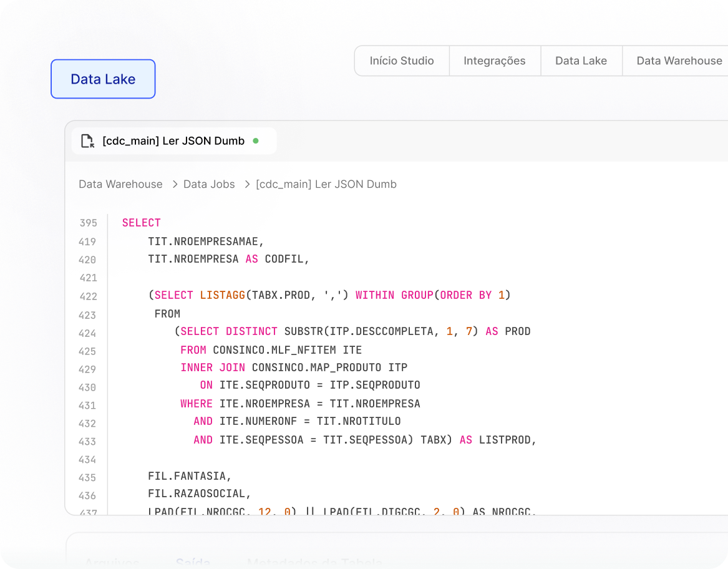The height and width of the screenshot is (569, 728).
Task: Click the green status dot on the file tab
Action: click(x=255, y=141)
